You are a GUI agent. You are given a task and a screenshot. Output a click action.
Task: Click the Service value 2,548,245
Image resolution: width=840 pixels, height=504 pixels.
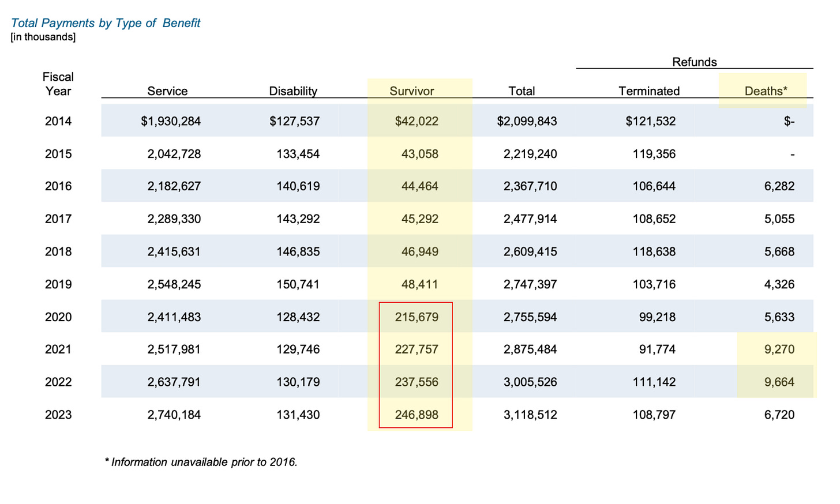pyautogui.click(x=174, y=284)
